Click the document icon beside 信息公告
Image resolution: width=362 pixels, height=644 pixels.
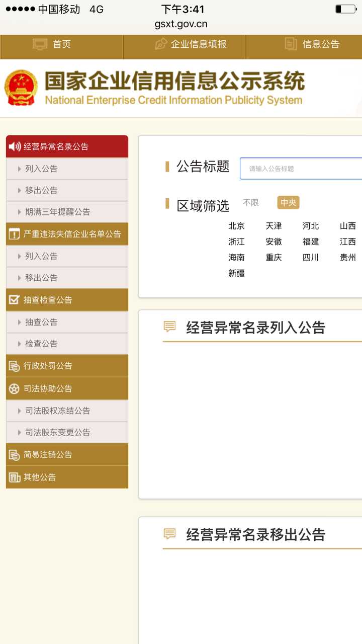[x=291, y=44]
